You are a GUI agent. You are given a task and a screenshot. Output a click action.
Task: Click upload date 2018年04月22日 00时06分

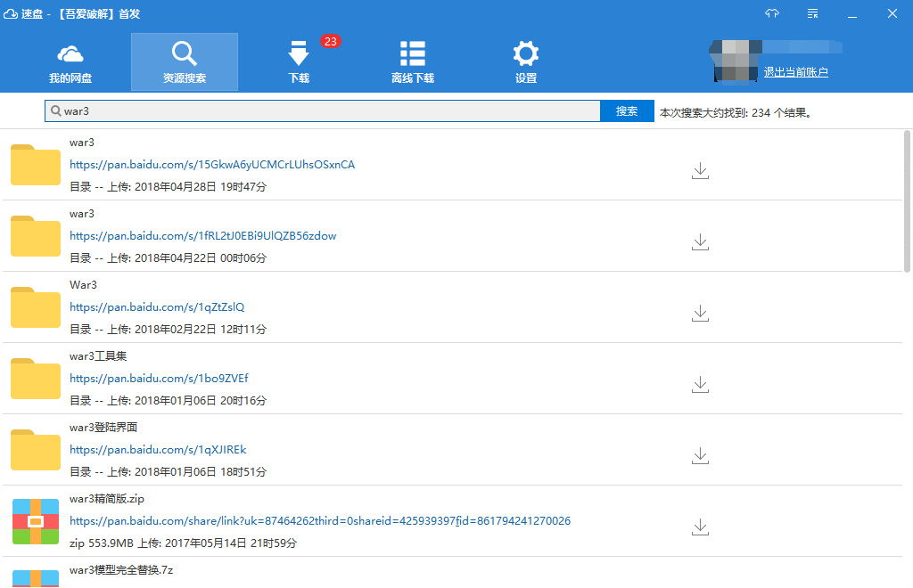click(x=201, y=258)
